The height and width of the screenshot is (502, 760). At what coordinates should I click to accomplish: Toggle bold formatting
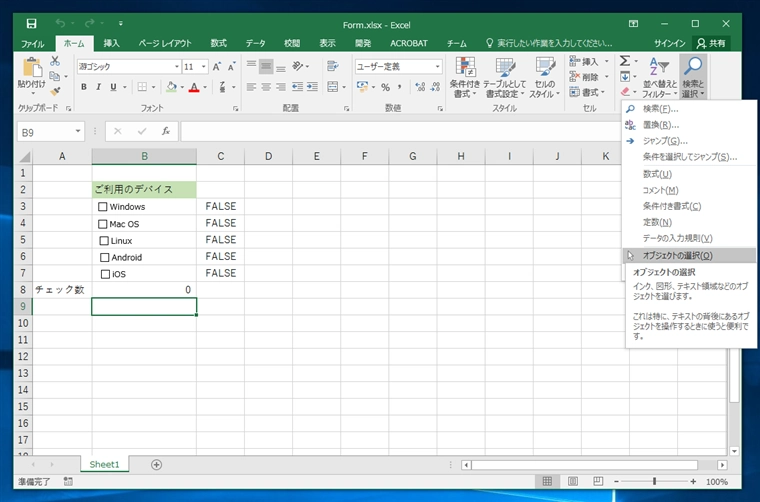pyautogui.click(x=84, y=87)
